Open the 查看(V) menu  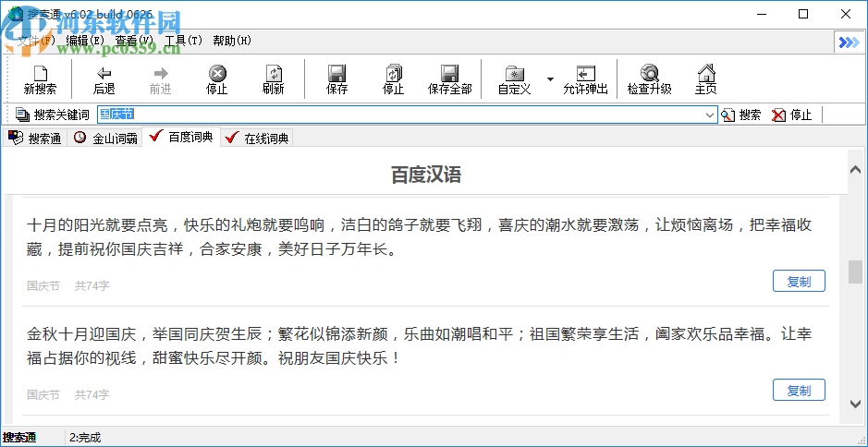point(135,41)
